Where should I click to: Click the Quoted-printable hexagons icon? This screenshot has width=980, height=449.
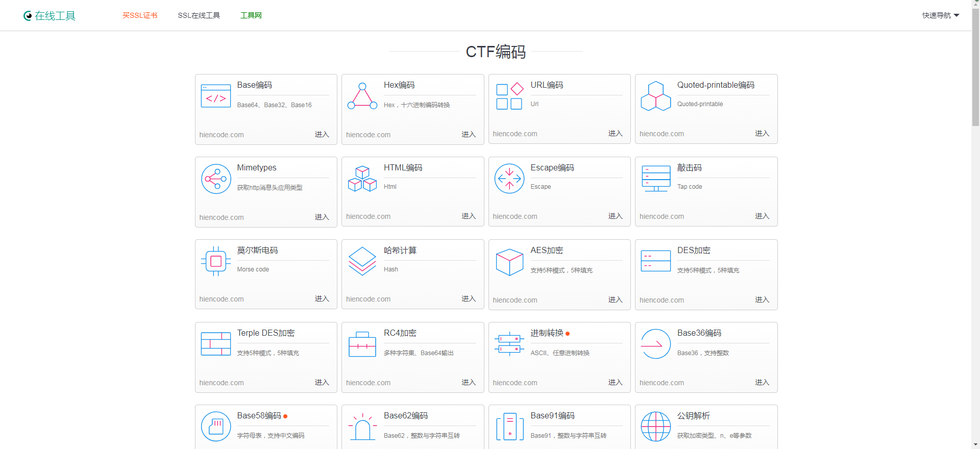click(656, 96)
